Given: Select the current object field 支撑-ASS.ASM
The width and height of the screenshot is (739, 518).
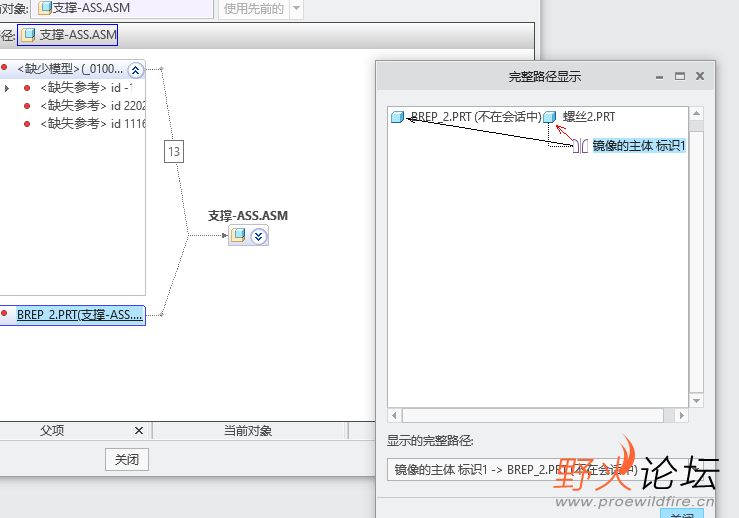Looking at the screenshot, I should [x=122, y=8].
